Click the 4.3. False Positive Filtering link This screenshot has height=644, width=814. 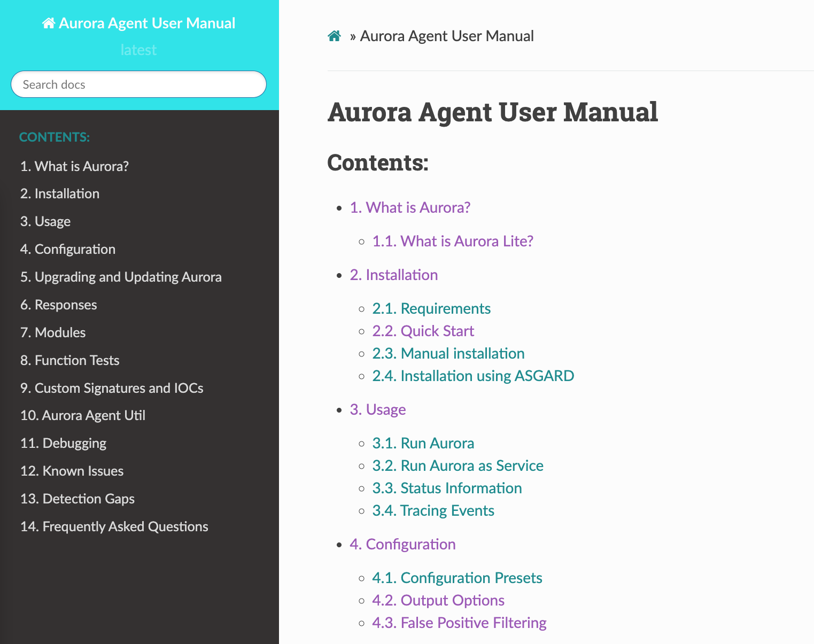click(x=459, y=623)
